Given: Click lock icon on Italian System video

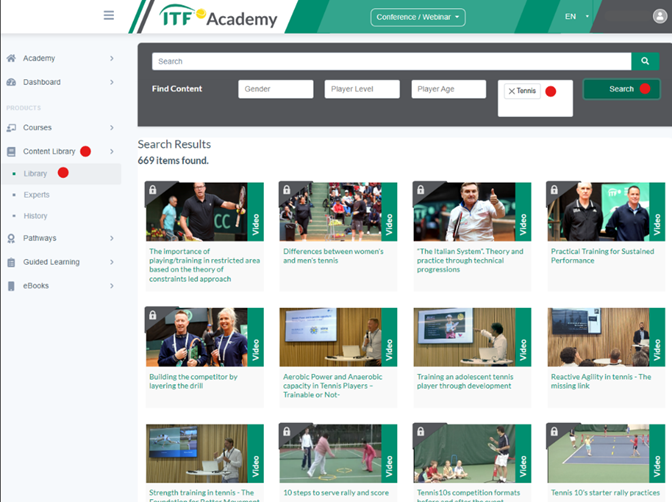Looking at the screenshot, I should 420,189.
